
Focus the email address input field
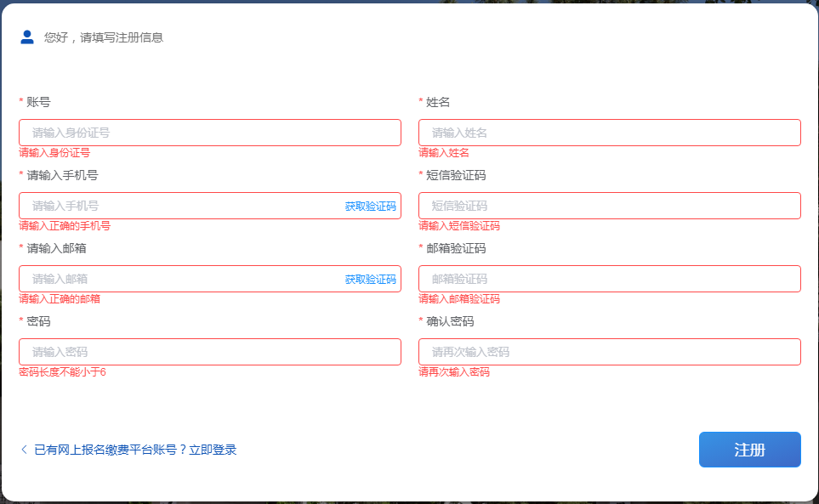179,279
